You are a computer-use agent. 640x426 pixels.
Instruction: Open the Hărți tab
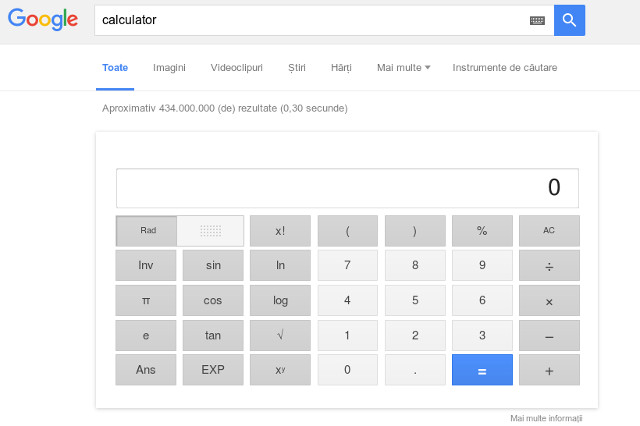tap(341, 68)
